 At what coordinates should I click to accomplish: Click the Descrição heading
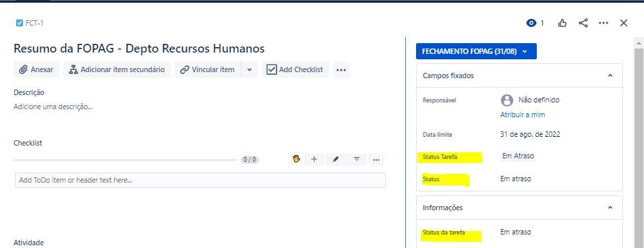(29, 92)
